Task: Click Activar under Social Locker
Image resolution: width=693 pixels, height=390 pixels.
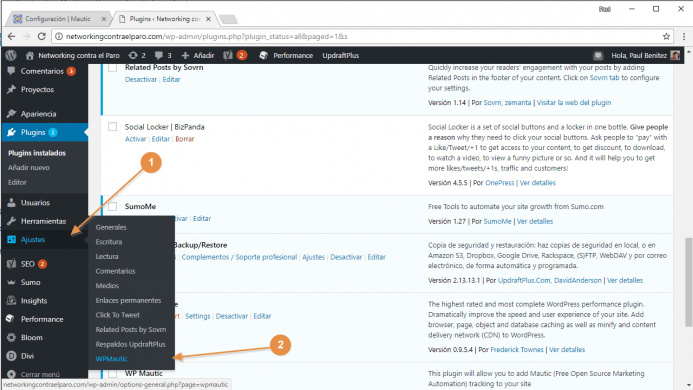Action: click(135, 139)
